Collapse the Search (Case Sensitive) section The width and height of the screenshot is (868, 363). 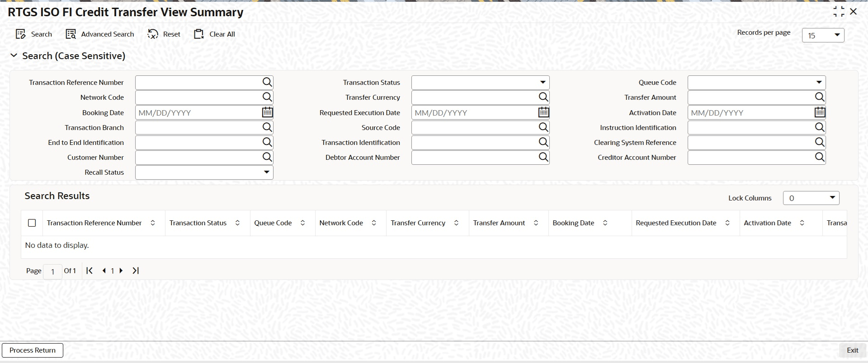point(14,55)
